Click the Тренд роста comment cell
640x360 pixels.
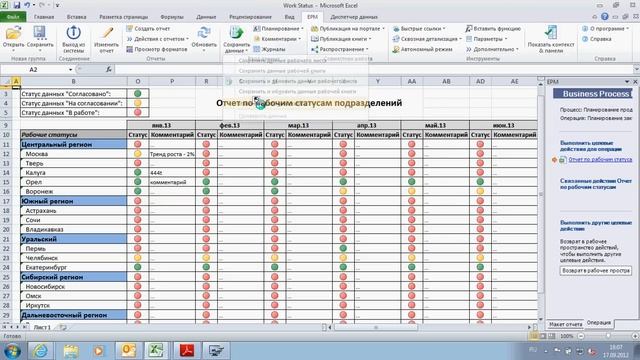point(172,153)
